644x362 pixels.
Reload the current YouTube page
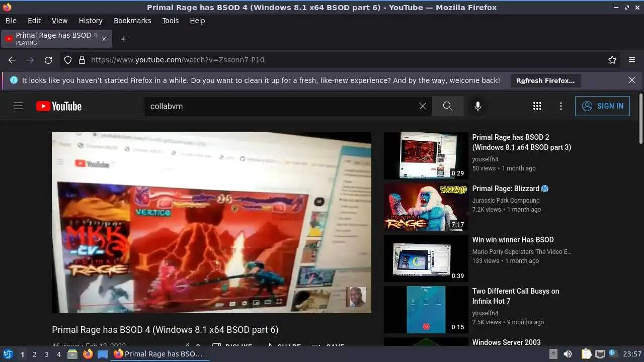pos(48,60)
